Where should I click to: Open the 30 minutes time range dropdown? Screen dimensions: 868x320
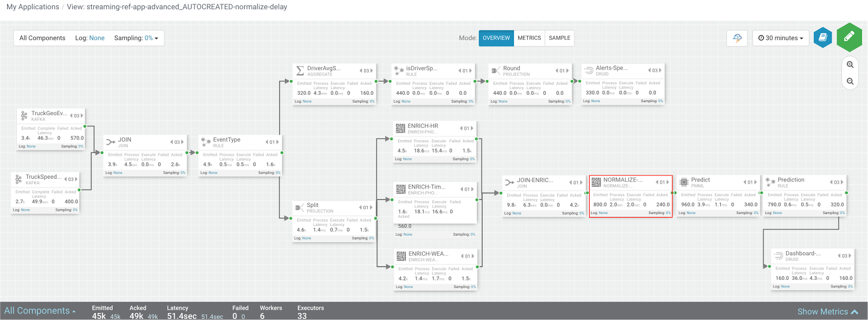(781, 38)
